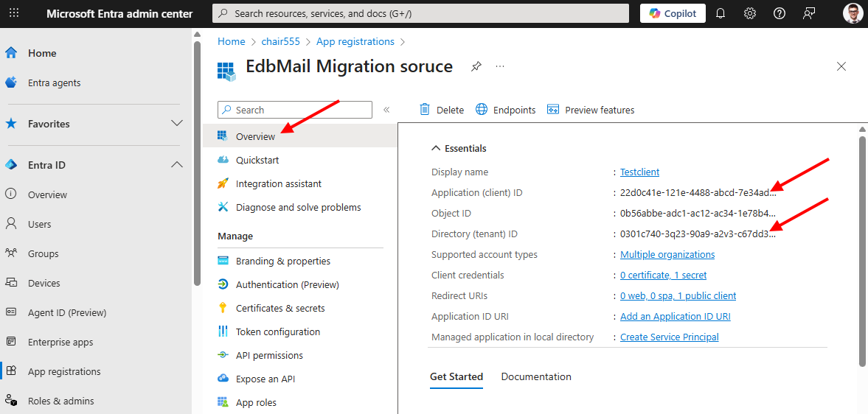Click the help question mark icon
868x414 pixels.
(x=780, y=13)
